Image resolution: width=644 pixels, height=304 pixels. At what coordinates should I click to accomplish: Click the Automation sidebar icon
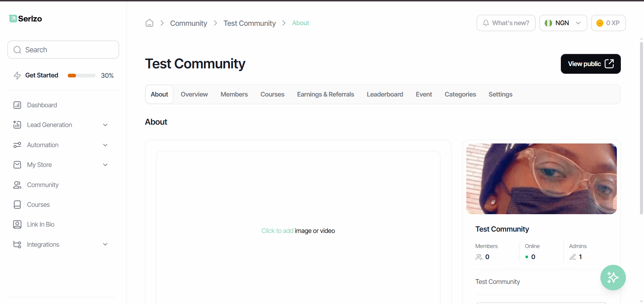click(17, 145)
